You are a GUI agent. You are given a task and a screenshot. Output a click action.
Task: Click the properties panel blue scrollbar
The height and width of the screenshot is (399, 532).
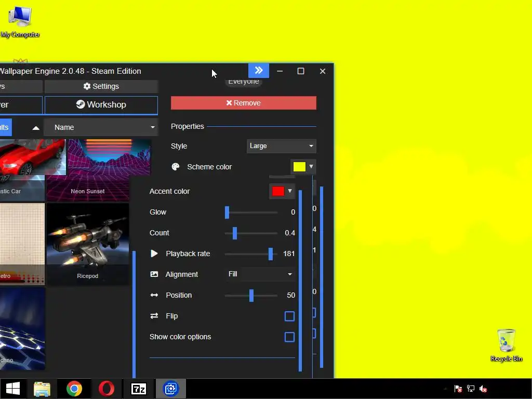pos(300,281)
